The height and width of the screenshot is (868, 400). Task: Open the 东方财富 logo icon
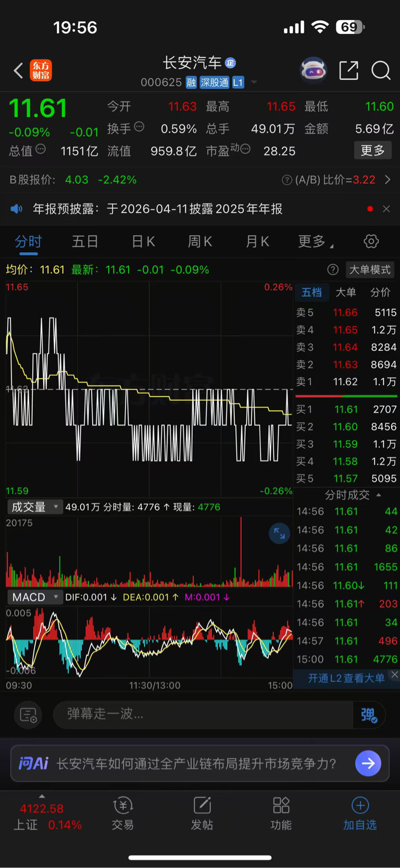point(41,70)
